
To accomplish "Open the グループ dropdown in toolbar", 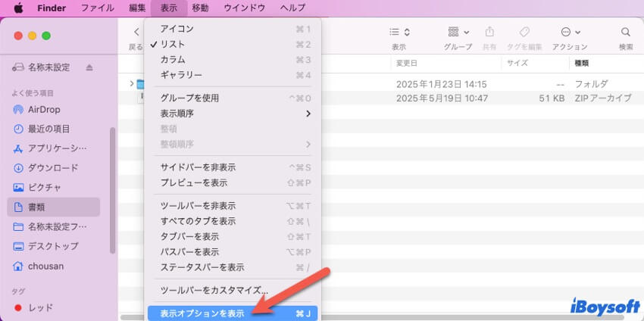I will [x=458, y=33].
